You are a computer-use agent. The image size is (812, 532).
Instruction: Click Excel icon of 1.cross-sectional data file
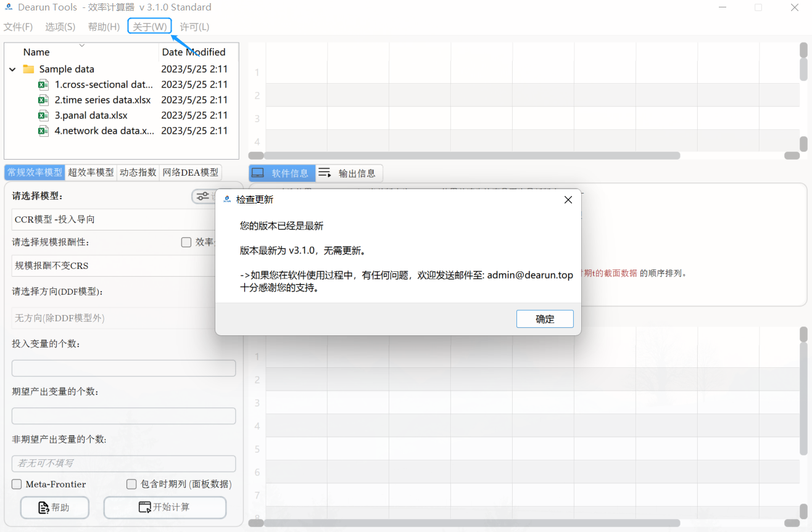43,84
